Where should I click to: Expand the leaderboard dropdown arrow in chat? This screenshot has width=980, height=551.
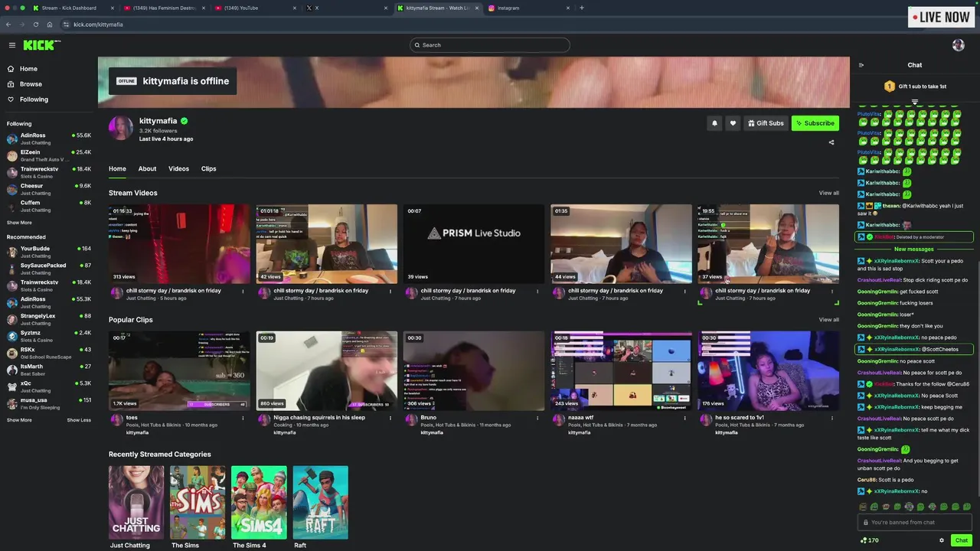click(x=915, y=101)
